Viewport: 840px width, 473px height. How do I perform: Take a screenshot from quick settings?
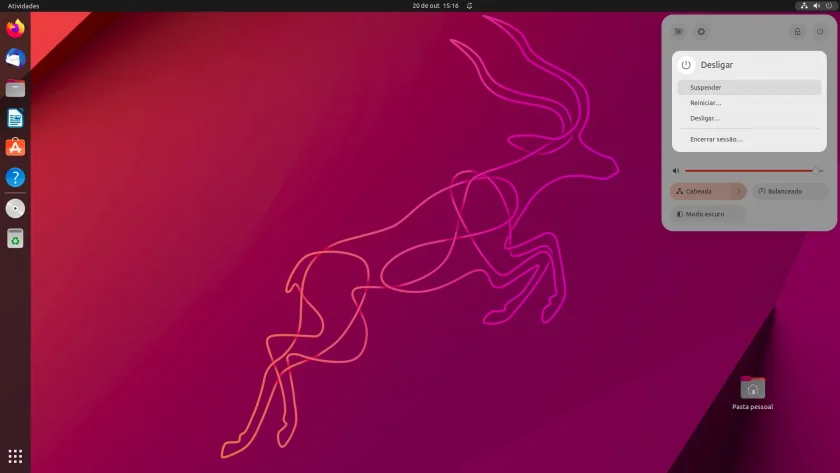coord(679,32)
